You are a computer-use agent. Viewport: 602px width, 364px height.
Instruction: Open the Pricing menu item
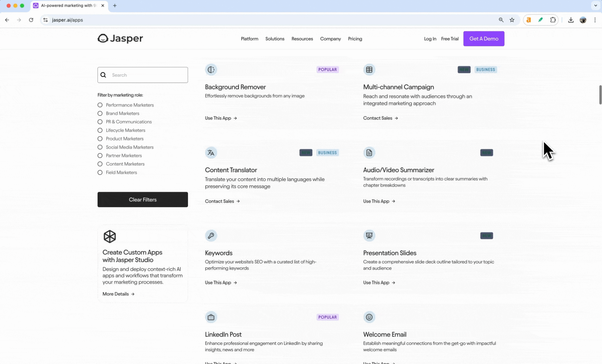click(355, 39)
